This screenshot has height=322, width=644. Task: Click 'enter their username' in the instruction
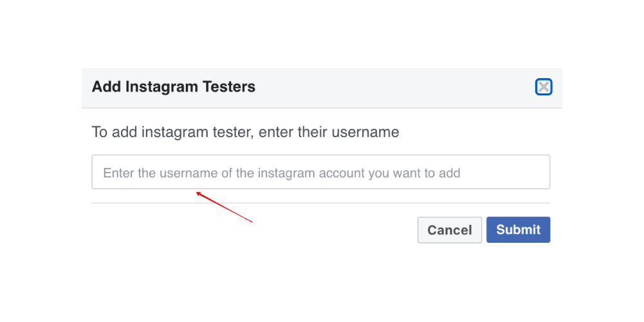[332, 133]
